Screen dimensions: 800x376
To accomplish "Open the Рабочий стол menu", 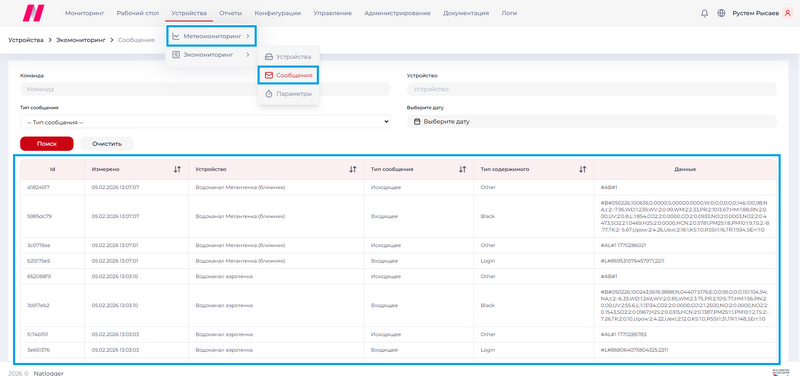I will [138, 13].
